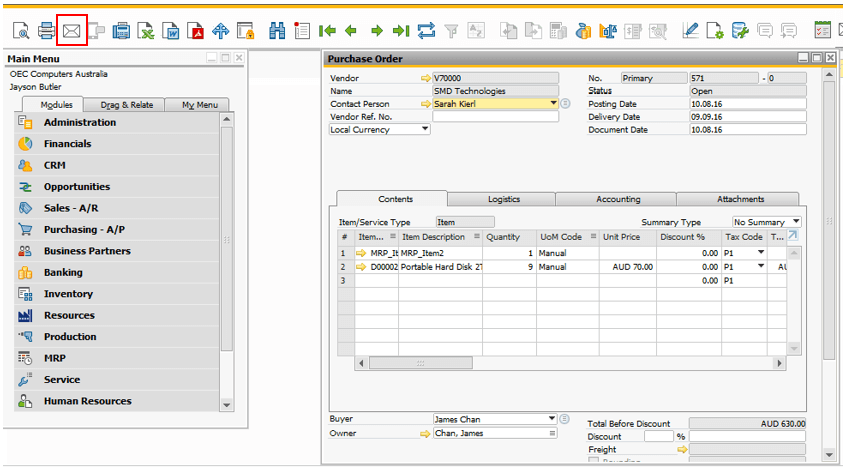
Task: Expand UoM Code column header menu
Action: (x=593, y=237)
